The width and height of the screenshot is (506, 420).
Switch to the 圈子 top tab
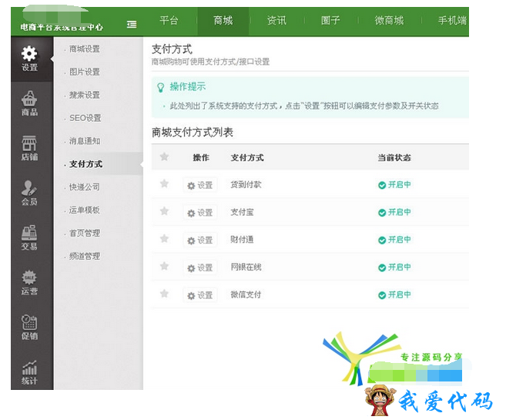(330, 21)
